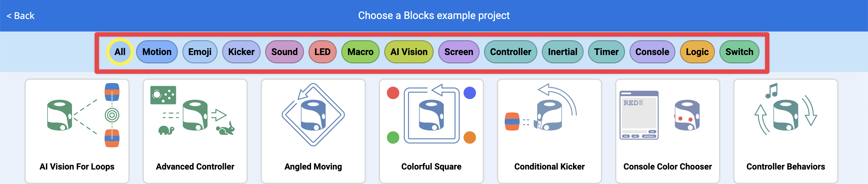Show only Sound examples
Image resolution: width=868 pixels, height=184 pixels.
(284, 52)
